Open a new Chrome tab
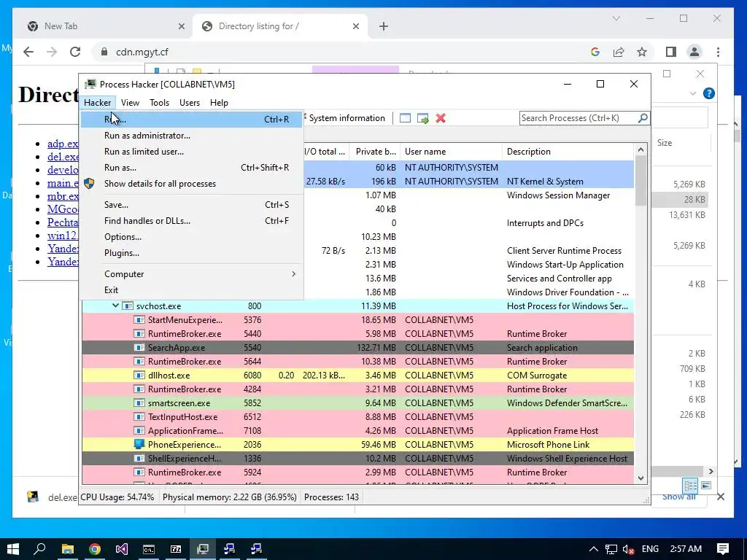Viewport: 747px width, 560px height. 384,26
